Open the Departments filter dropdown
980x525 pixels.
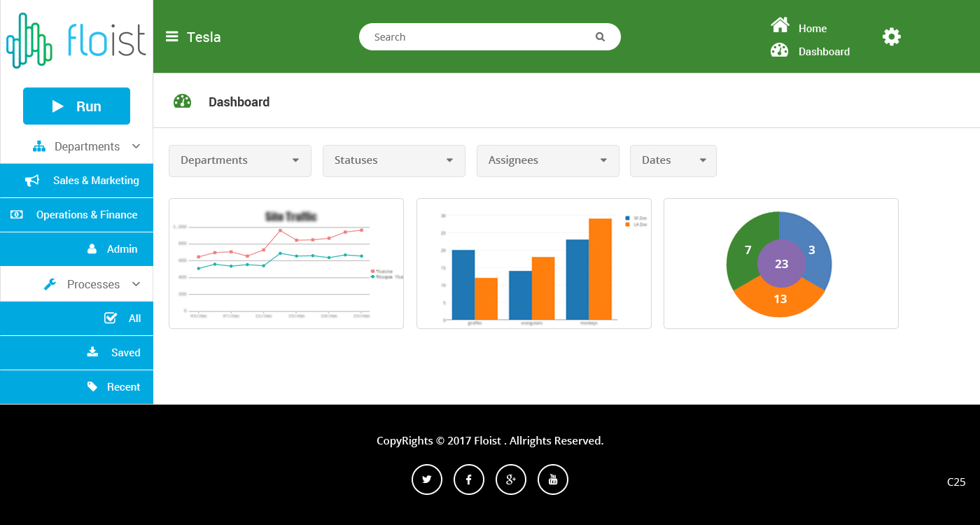click(x=240, y=161)
